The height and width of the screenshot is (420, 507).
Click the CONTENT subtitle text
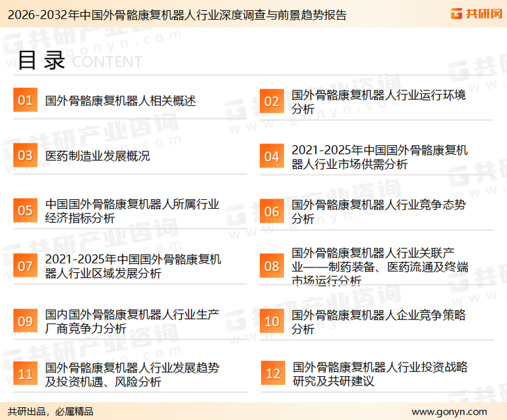(107, 61)
